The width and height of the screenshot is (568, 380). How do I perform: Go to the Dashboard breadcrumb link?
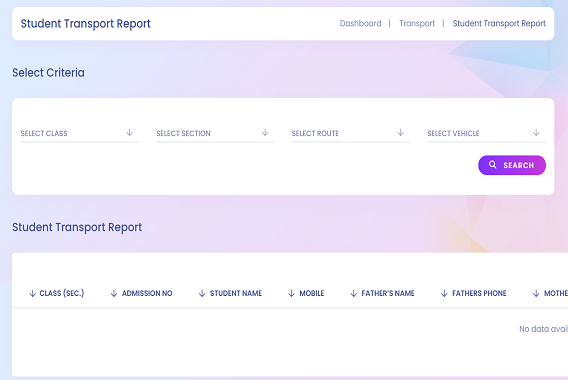pyautogui.click(x=360, y=24)
